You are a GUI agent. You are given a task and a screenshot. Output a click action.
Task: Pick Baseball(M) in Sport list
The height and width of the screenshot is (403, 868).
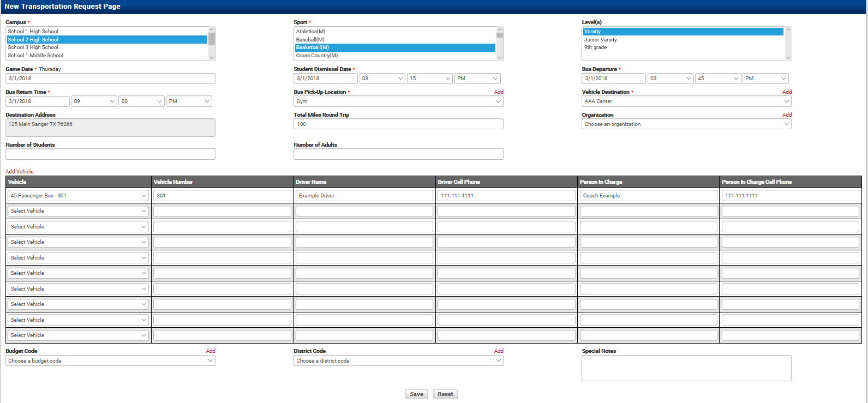(x=395, y=40)
